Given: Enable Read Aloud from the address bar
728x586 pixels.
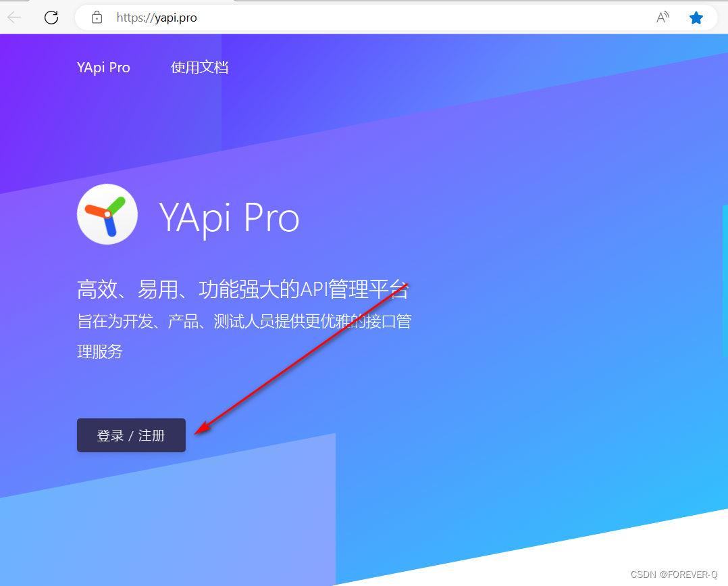Looking at the screenshot, I should point(662,18).
